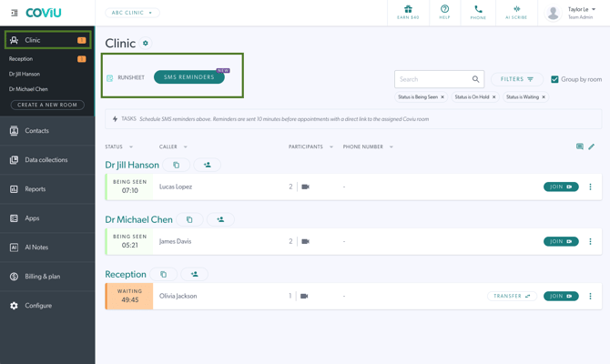Remove the Status is Waiting filter

(544, 96)
